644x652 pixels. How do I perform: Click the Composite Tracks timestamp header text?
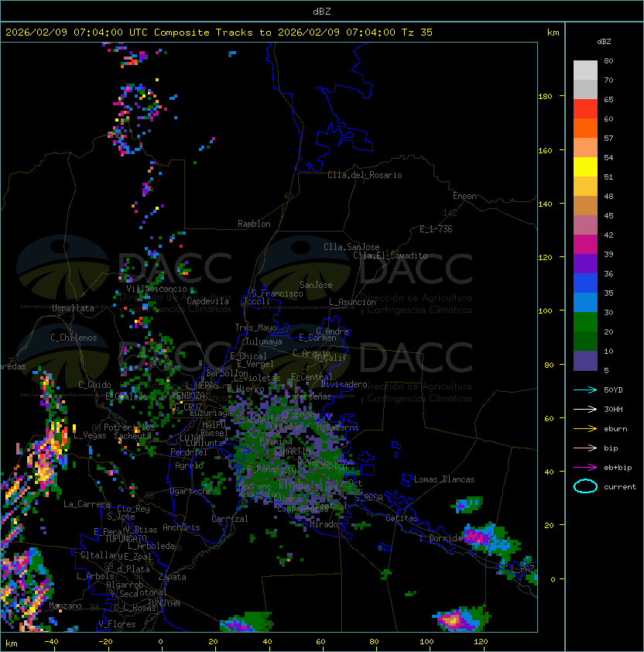click(219, 33)
